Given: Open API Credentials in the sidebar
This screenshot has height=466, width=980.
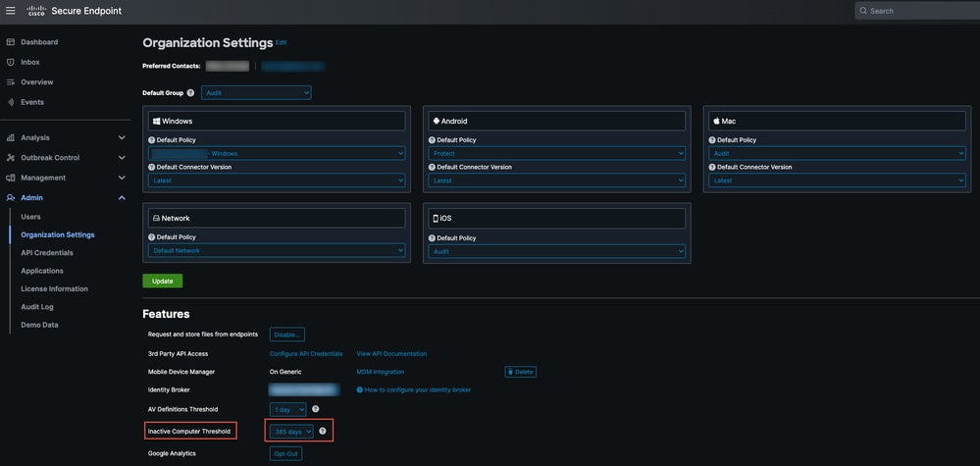Looking at the screenshot, I should click(x=47, y=253).
